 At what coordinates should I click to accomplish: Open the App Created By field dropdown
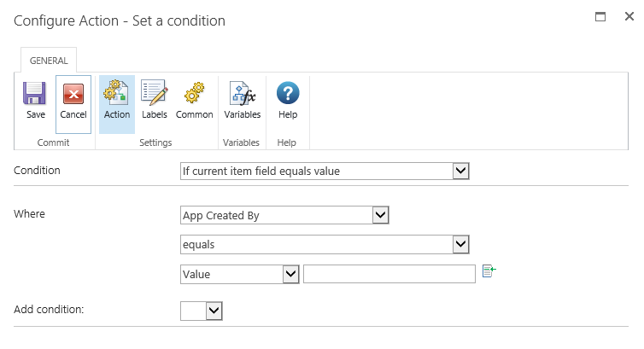click(x=381, y=216)
